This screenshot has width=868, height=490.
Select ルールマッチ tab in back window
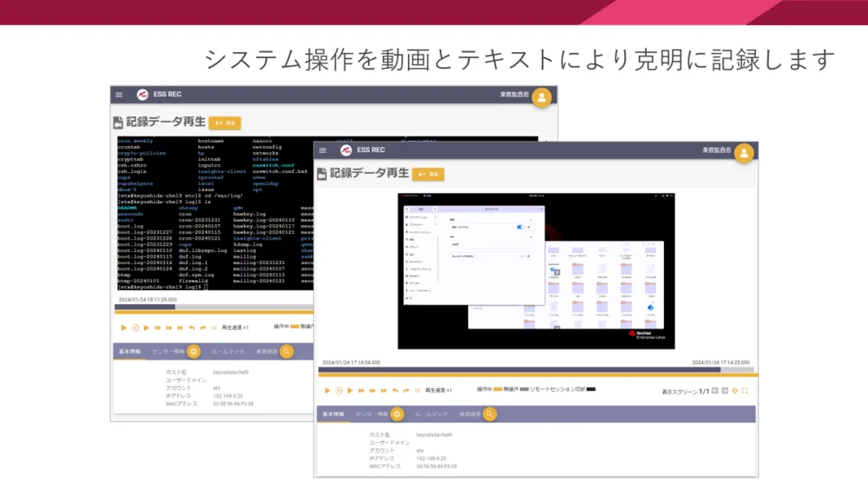227,351
